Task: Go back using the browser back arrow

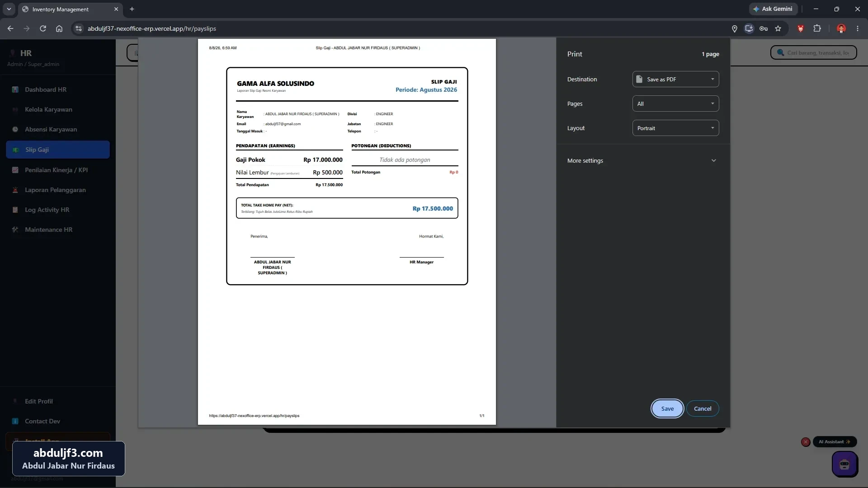Action: (10, 28)
